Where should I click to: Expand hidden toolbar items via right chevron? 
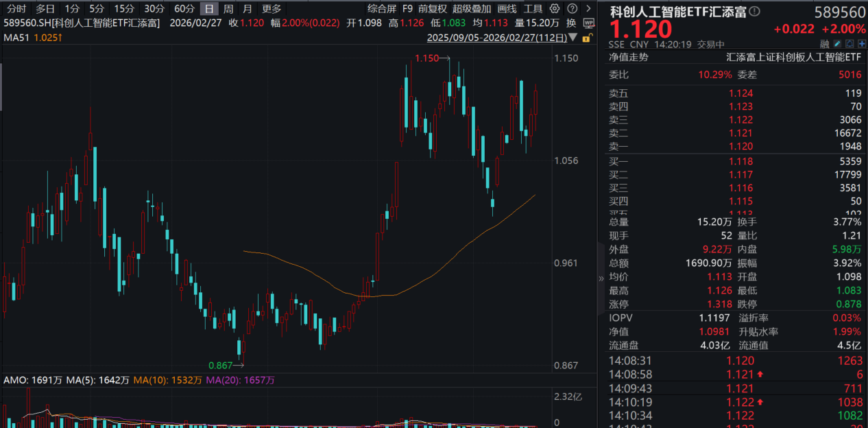click(588, 9)
